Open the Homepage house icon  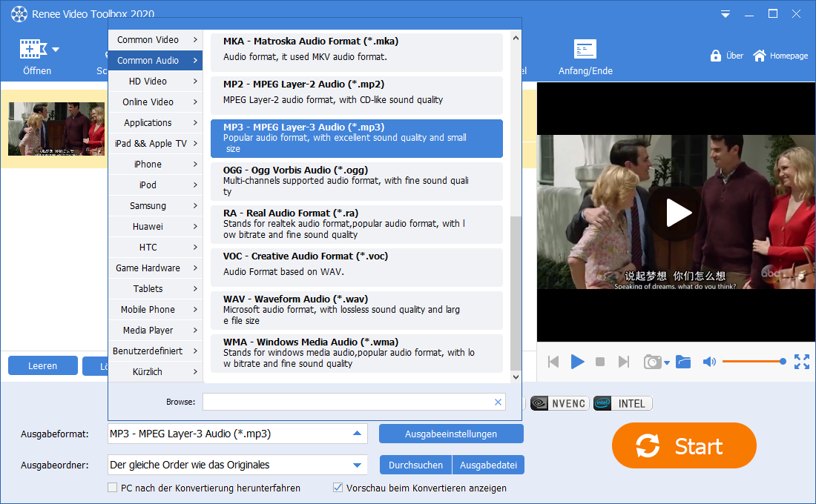pyautogui.click(x=760, y=56)
